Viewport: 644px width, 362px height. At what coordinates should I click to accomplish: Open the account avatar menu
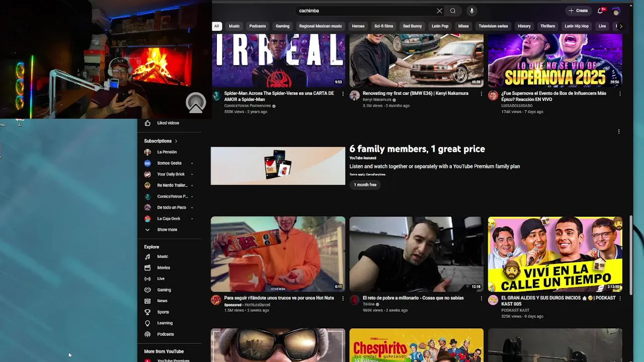(616, 11)
